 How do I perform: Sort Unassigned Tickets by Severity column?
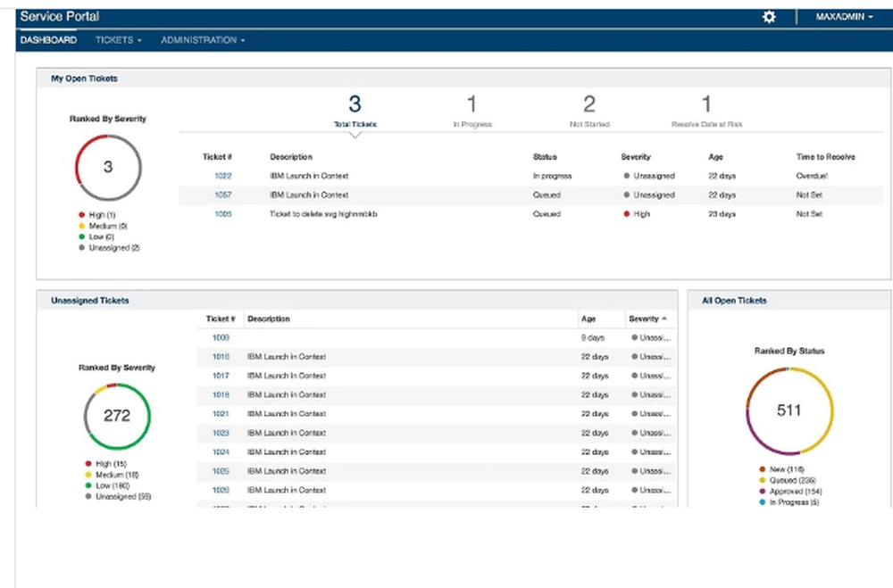click(x=647, y=319)
